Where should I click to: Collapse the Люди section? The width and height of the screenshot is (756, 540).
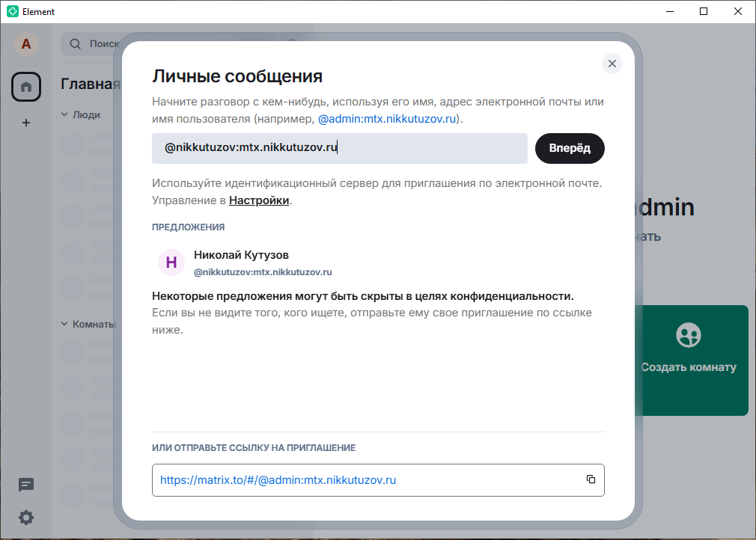click(x=64, y=115)
